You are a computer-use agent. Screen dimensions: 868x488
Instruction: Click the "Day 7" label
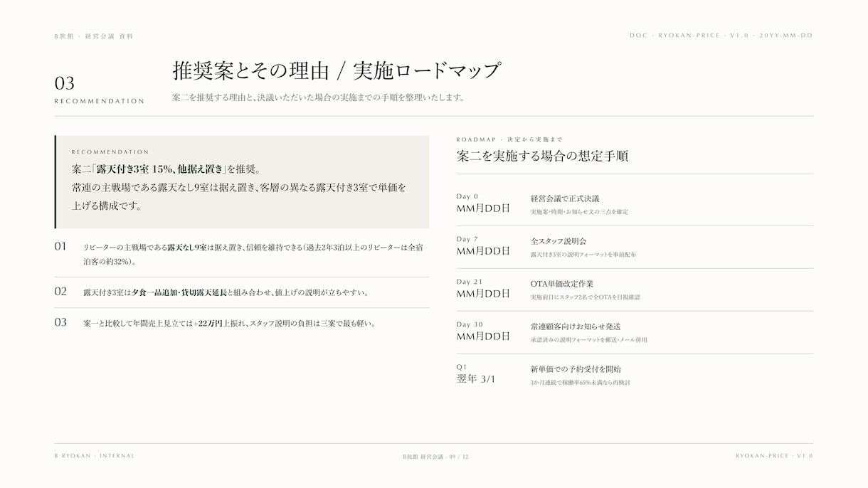pos(467,239)
